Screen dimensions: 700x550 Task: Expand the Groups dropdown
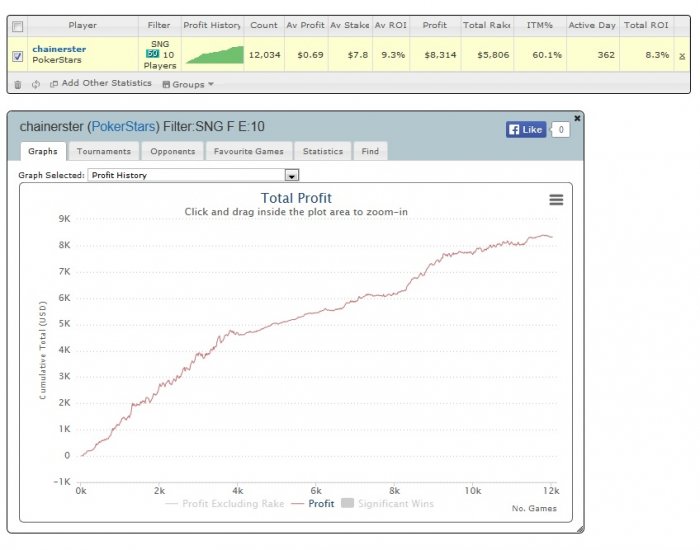[188, 84]
